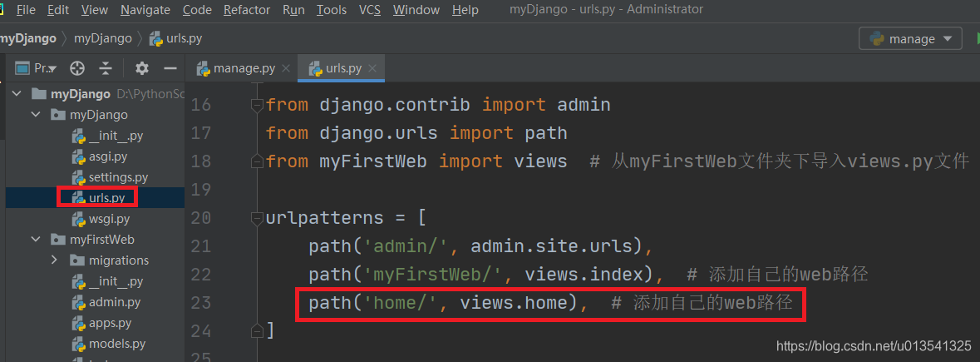Toggle the fold marker at line 18
Screen dimensions: 980x362
point(256,162)
